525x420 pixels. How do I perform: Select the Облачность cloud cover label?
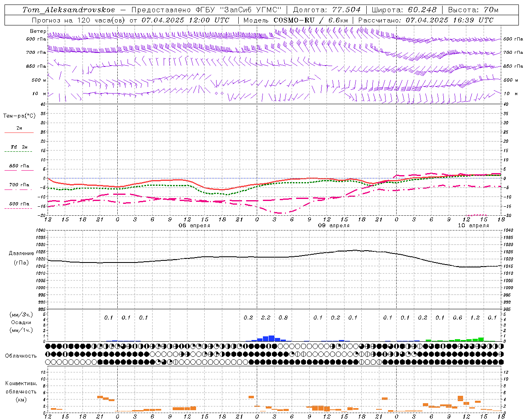tap(21, 356)
